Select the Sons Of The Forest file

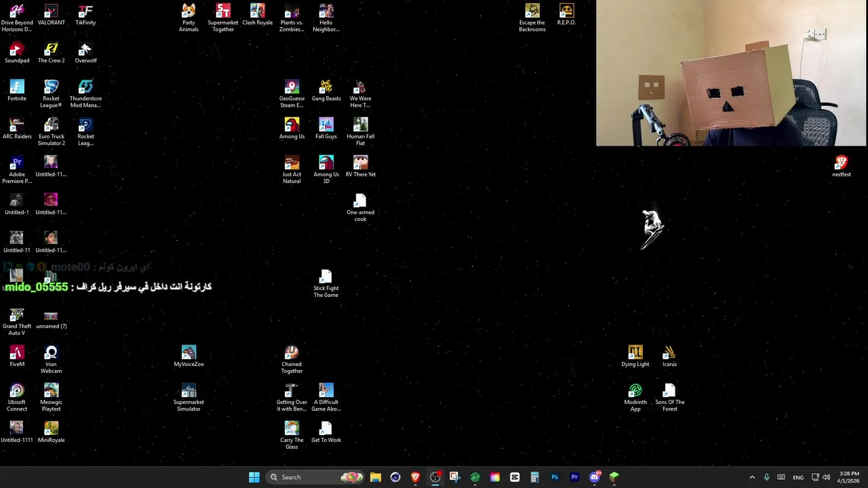coord(669,397)
